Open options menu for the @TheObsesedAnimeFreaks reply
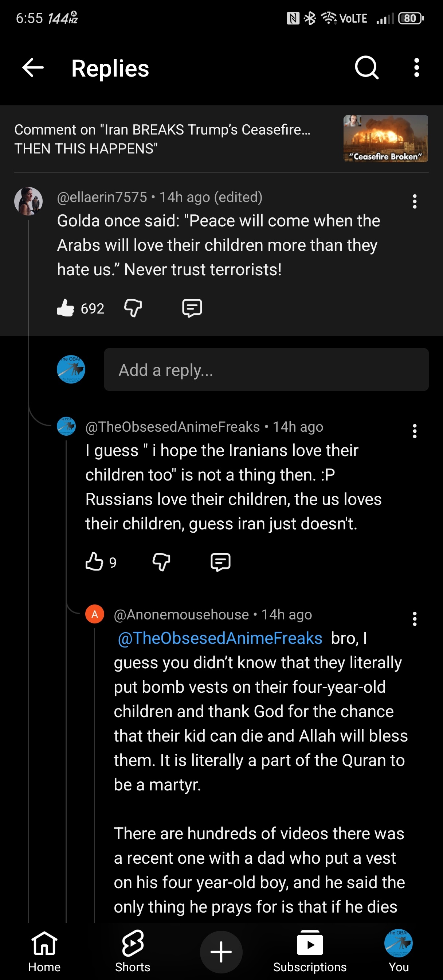This screenshot has width=443, height=980. (415, 431)
